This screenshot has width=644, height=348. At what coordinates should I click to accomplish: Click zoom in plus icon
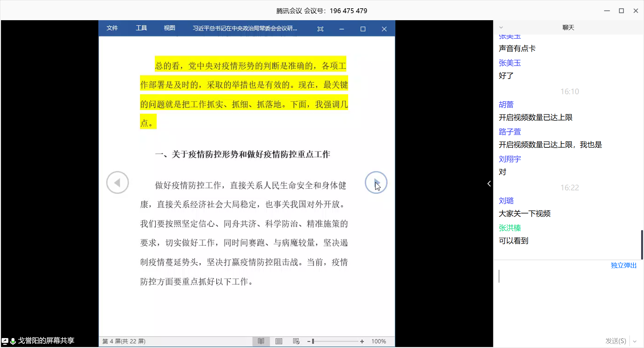362,341
